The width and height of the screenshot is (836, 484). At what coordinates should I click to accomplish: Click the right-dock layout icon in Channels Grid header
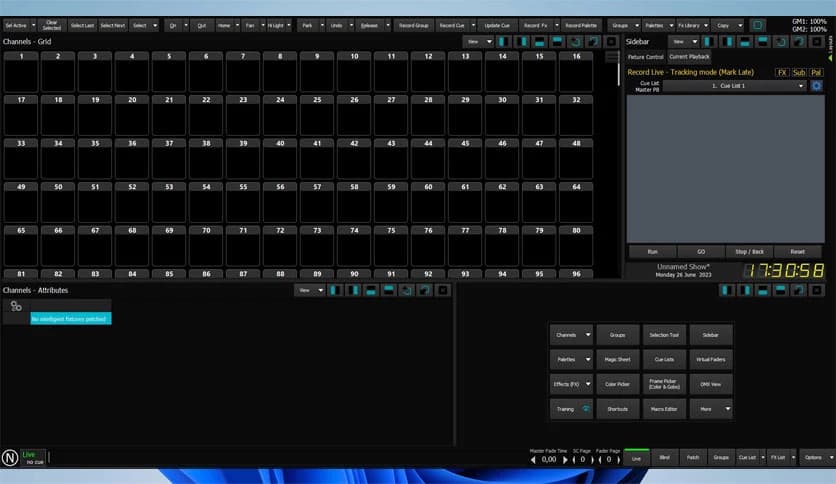tap(522, 42)
